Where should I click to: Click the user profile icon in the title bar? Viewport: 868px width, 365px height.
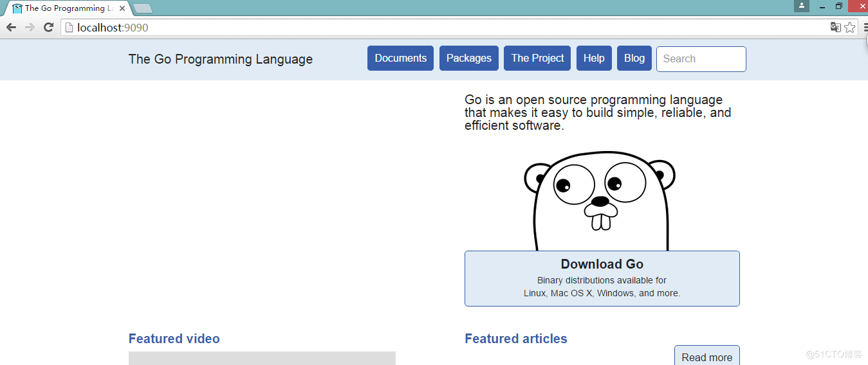(x=802, y=6)
